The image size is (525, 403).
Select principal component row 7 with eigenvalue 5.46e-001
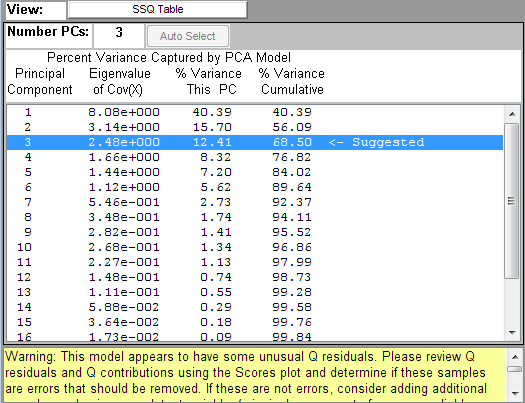tap(255, 202)
